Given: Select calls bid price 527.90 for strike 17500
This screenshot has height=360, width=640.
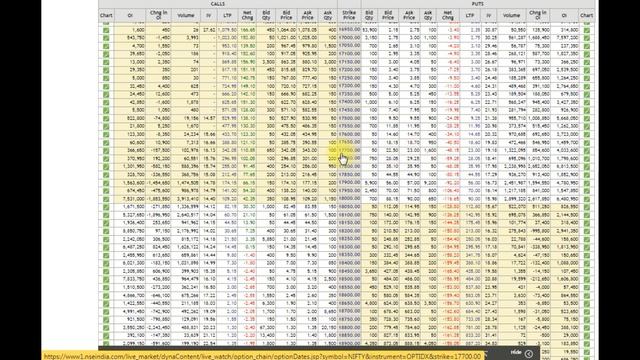Looking at the screenshot, I should pyautogui.click(x=288, y=118).
